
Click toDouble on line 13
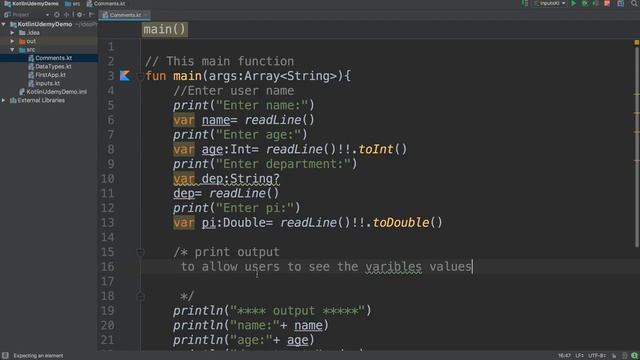click(x=401, y=222)
